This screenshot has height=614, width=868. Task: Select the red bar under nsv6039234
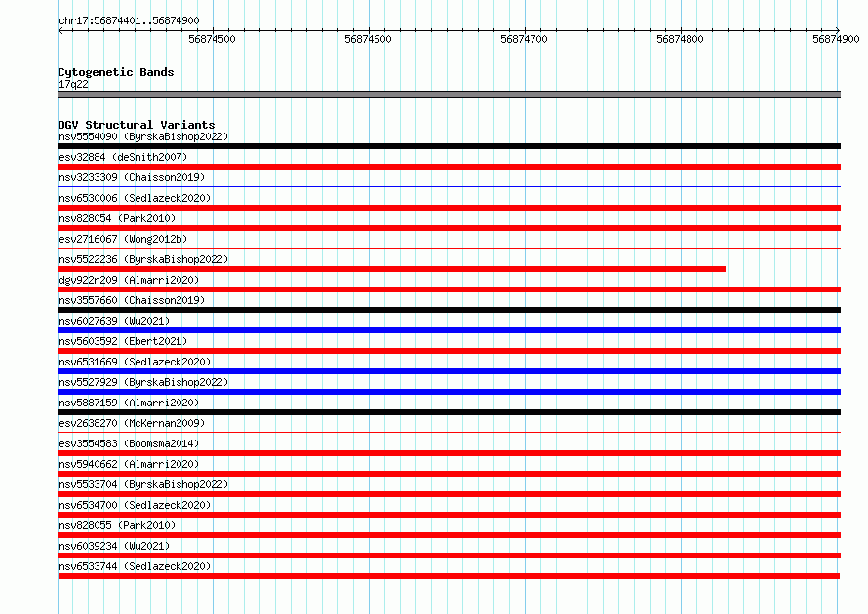coord(449,556)
